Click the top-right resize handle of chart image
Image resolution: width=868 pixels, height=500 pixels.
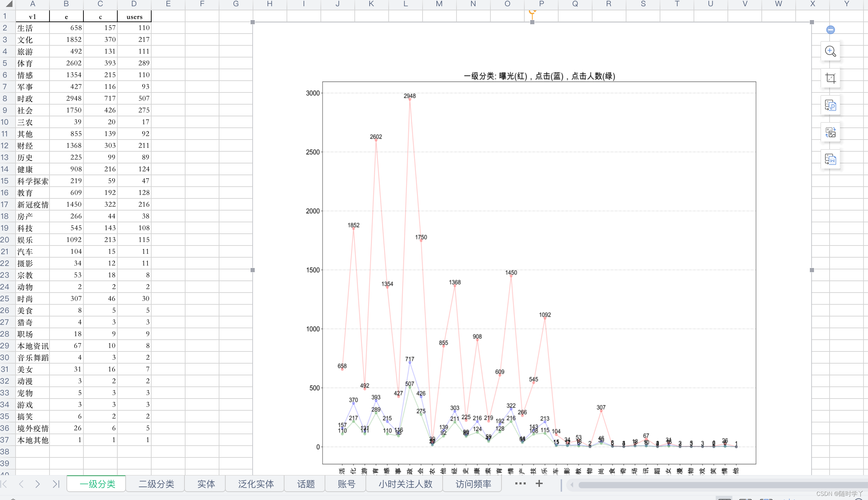click(x=812, y=22)
